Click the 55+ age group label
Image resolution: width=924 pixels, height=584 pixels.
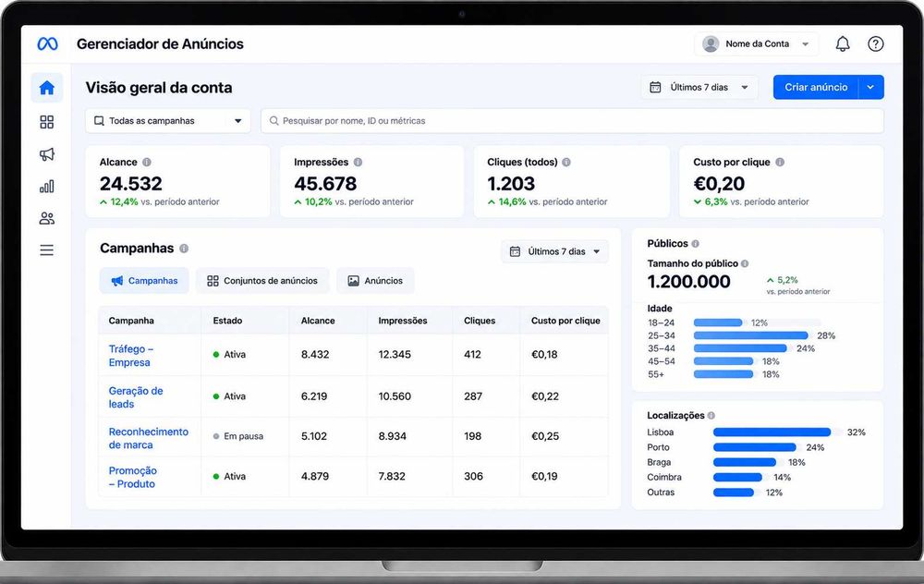click(655, 374)
